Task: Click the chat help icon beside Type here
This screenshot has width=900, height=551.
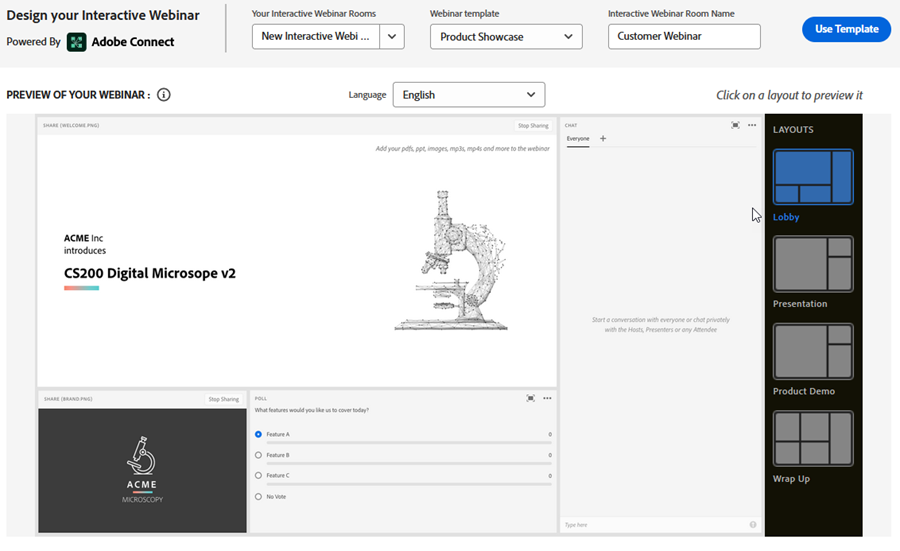Action: coord(752,525)
